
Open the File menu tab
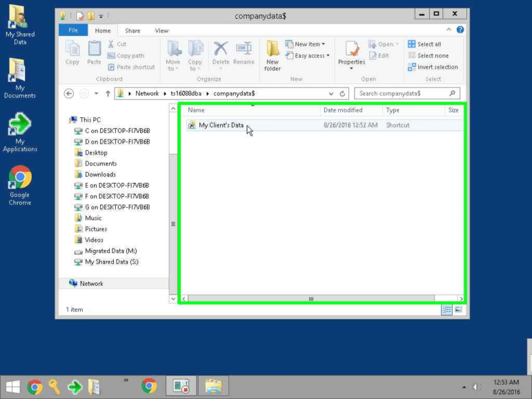click(x=72, y=30)
